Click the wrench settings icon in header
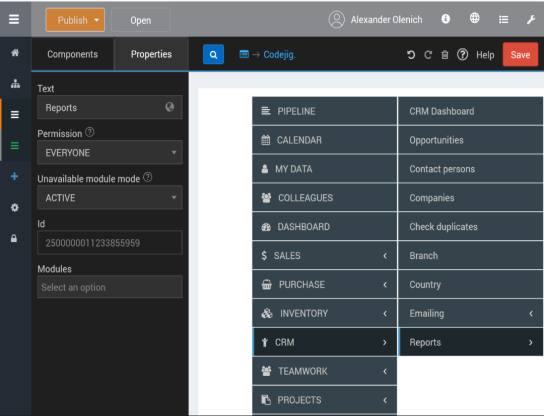This screenshot has height=416, width=544. click(531, 19)
